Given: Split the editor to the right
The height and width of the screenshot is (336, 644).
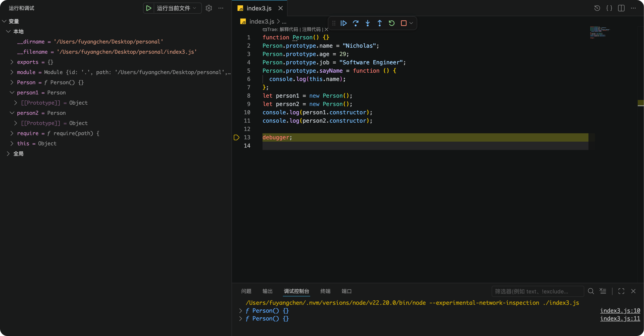Looking at the screenshot, I should pos(621,8).
